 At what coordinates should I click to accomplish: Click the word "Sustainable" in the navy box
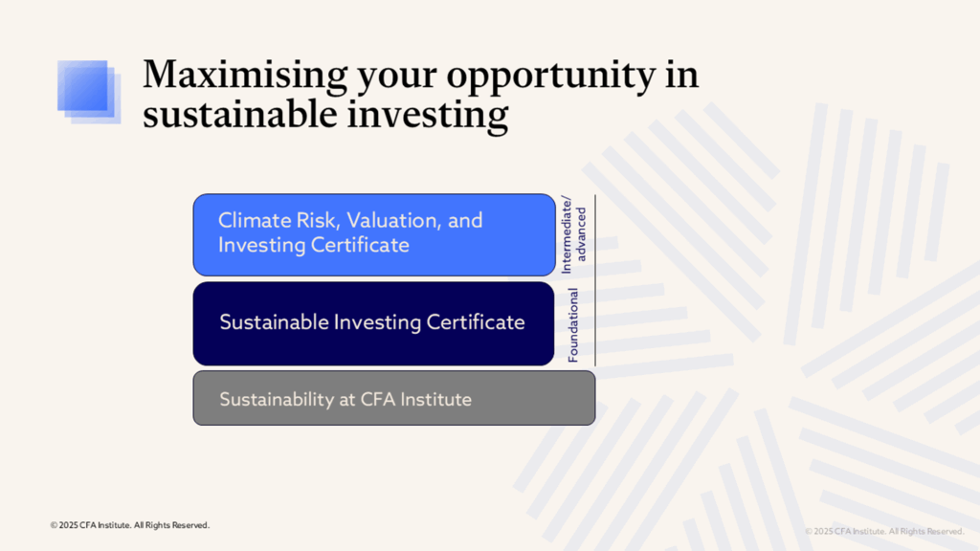pyautogui.click(x=274, y=322)
